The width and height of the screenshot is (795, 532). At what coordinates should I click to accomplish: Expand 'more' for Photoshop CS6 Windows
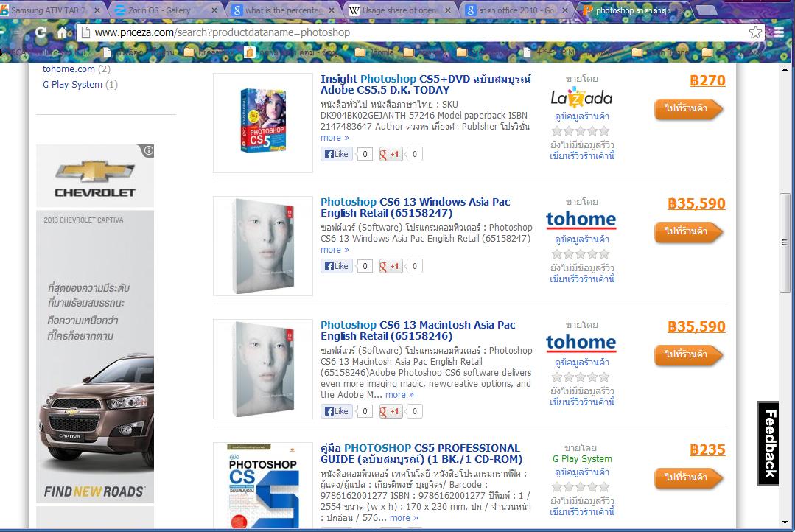(x=335, y=250)
